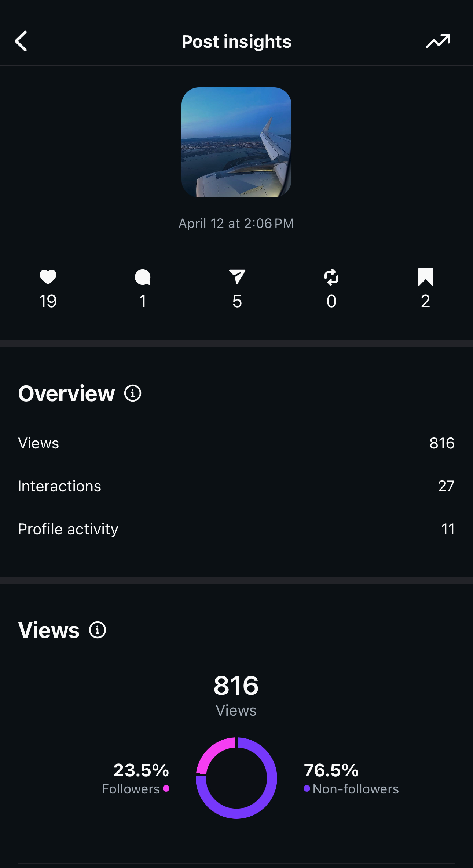Tap the comment bubble icon
Viewport: 473px width, 868px height.
[143, 277]
